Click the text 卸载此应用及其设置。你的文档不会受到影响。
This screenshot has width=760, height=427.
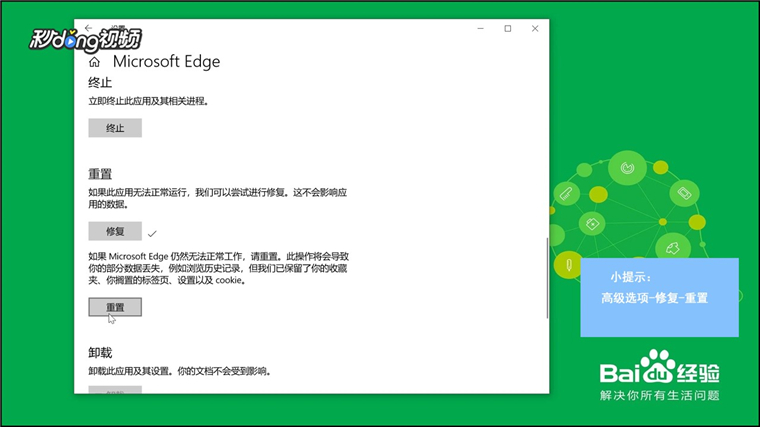click(179, 371)
